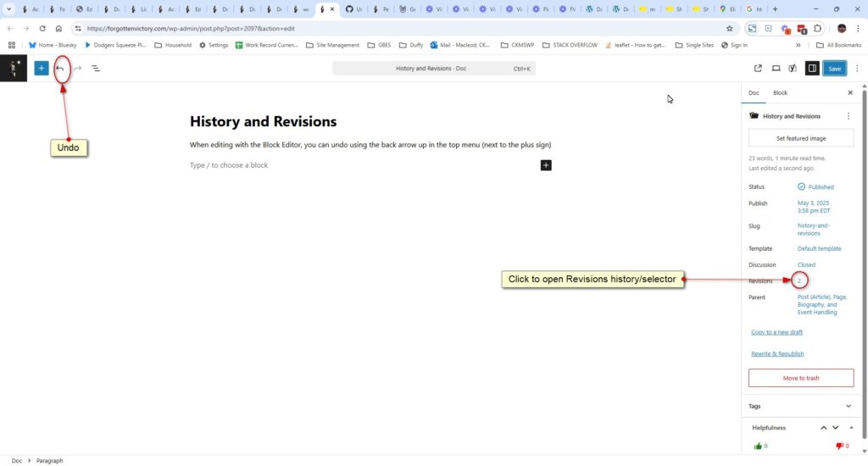The width and height of the screenshot is (868, 466).
Task: Add block with black plus button
Action: [x=546, y=165]
